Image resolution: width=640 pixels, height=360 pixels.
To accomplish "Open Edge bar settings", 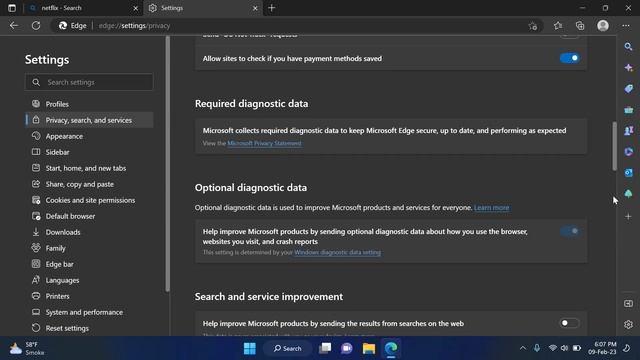I will coord(89,264).
